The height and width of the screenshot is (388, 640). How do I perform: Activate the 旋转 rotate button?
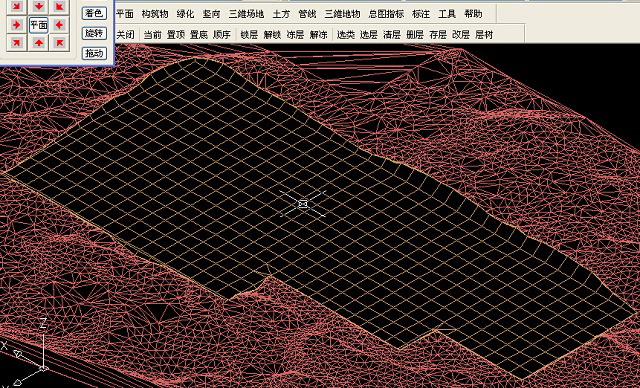[94, 33]
